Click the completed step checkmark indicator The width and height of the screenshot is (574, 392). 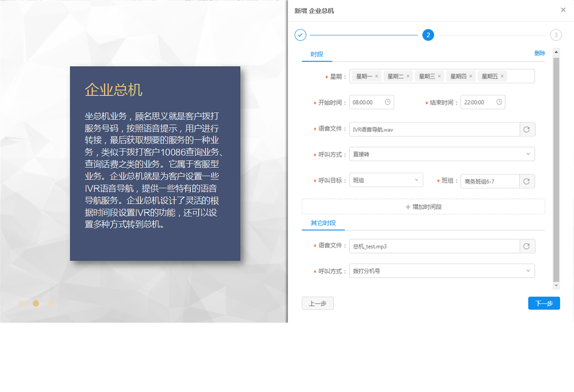point(300,35)
